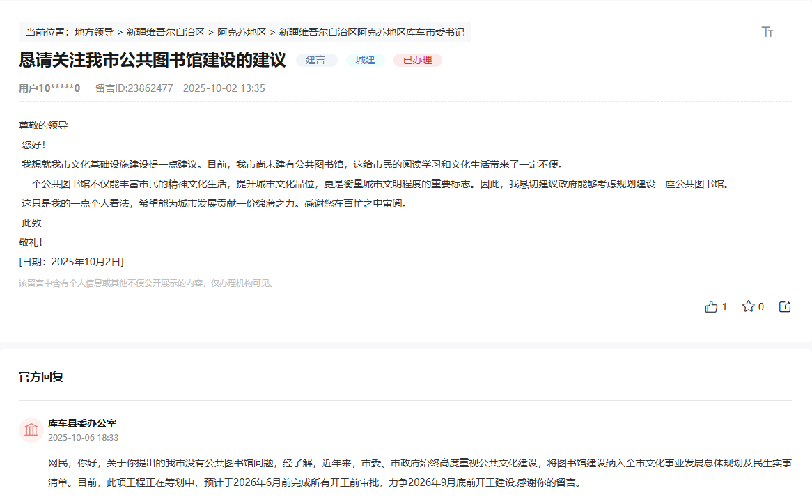Click the font size adjustment icon
812x504 pixels.
point(767,32)
